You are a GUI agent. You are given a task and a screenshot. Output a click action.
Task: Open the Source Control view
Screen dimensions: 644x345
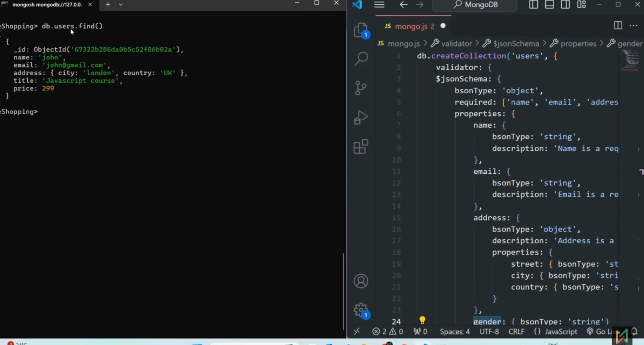pyautogui.click(x=361, y=88)
